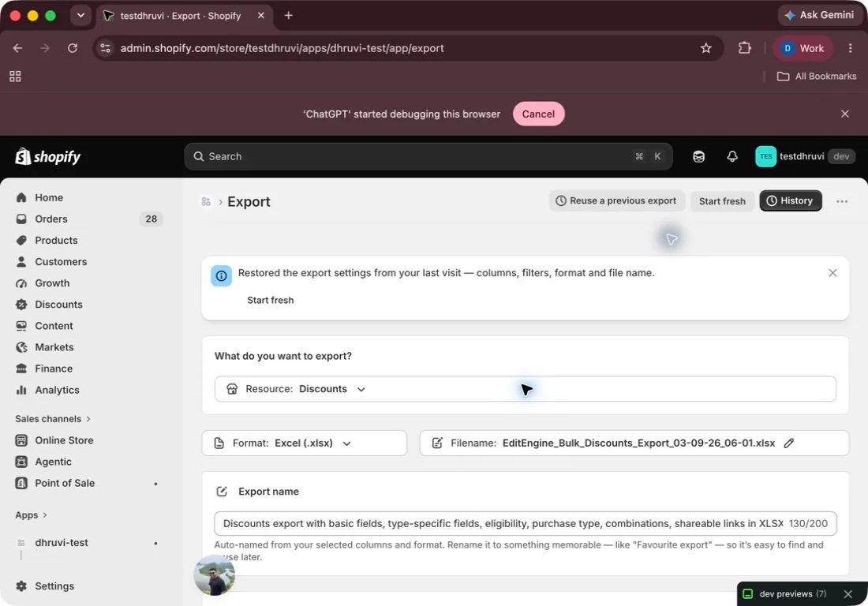868x606 pixels.
Task: Open Online Store sales channel
Action: point(64,440)
